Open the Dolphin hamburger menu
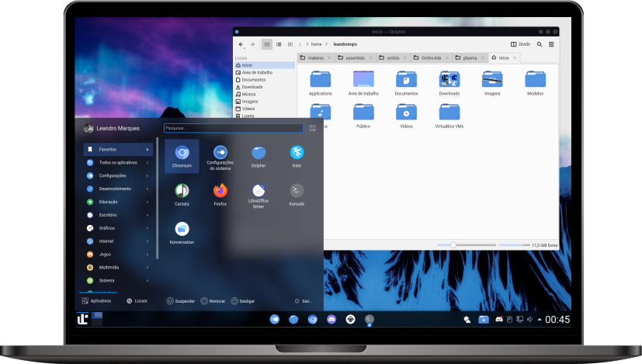The height and width of the screenshot is (364, 642). pyautogui.click(x=551, y=44)
